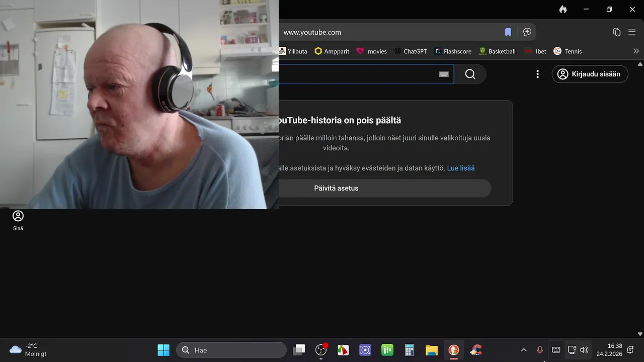644x362 pixels.
Task: Open the browser hamburger menu
Action: (x=632, y=32)
